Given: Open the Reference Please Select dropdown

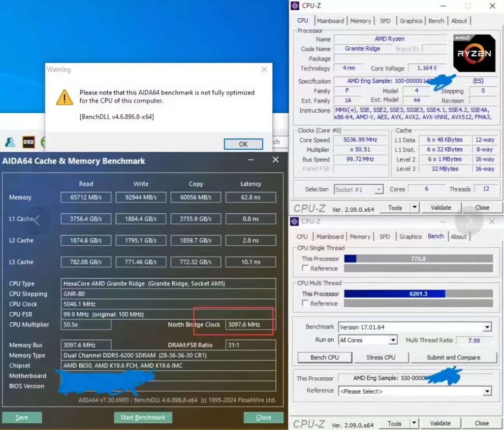Looking at the screenshot, I should 487,391.
